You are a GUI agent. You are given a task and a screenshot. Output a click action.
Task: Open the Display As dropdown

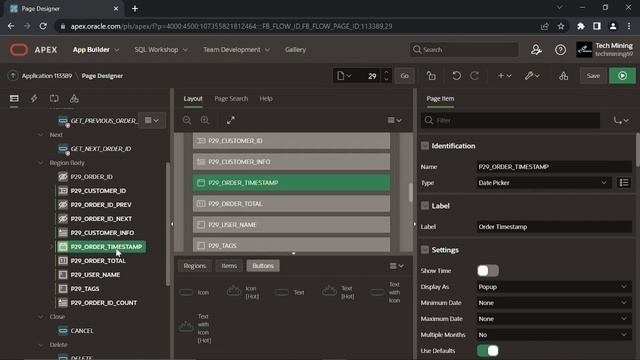[x=553, y=287]
